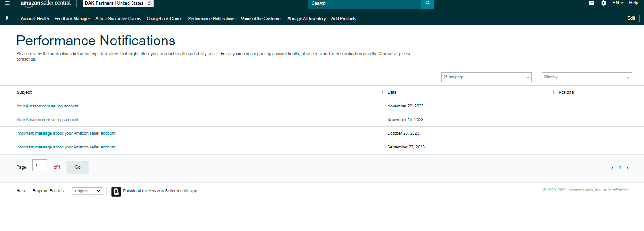Click the Help link in header
The width and height of the screenshot is (644, 231).
634,3
